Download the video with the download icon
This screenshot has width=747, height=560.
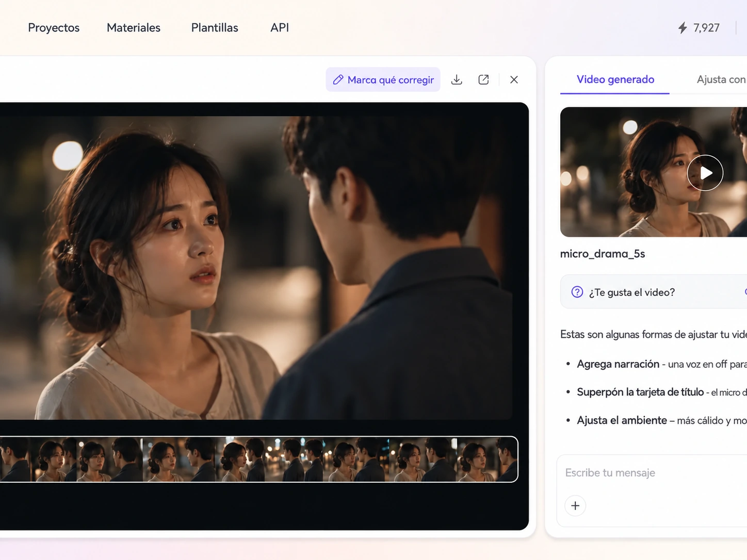[x=457, y=79]
